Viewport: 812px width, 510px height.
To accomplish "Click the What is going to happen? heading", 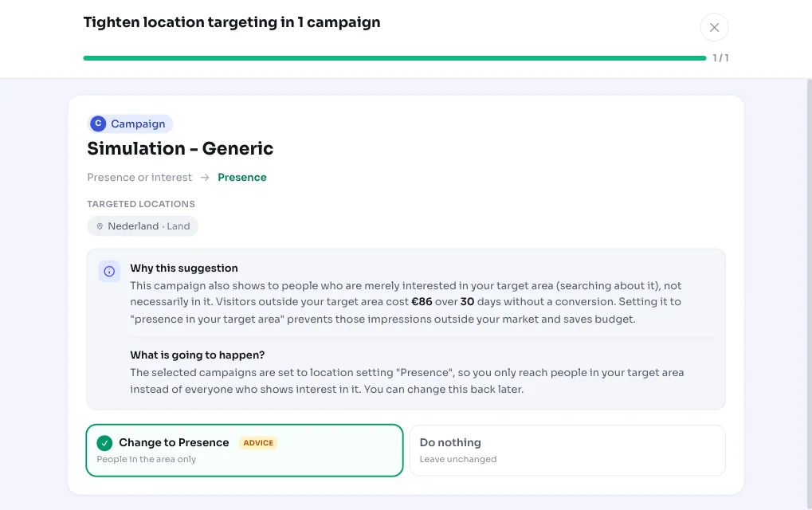I will [198, 355].
